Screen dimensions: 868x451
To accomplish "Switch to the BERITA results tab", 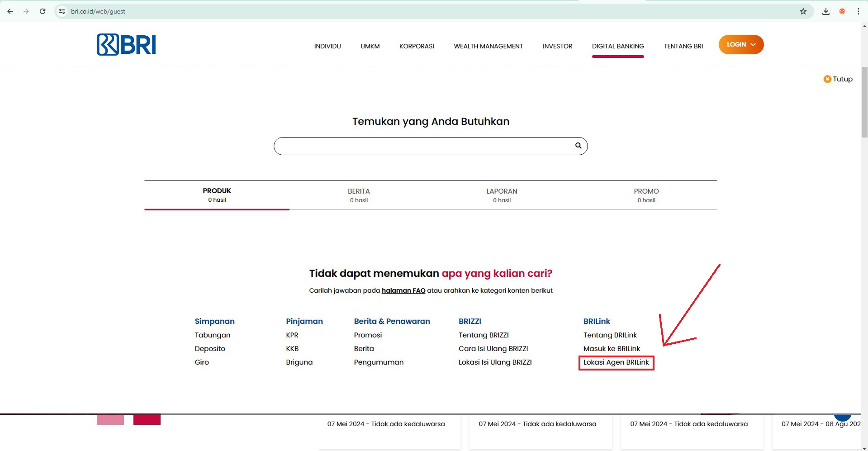I will click(x=359, y=195).
